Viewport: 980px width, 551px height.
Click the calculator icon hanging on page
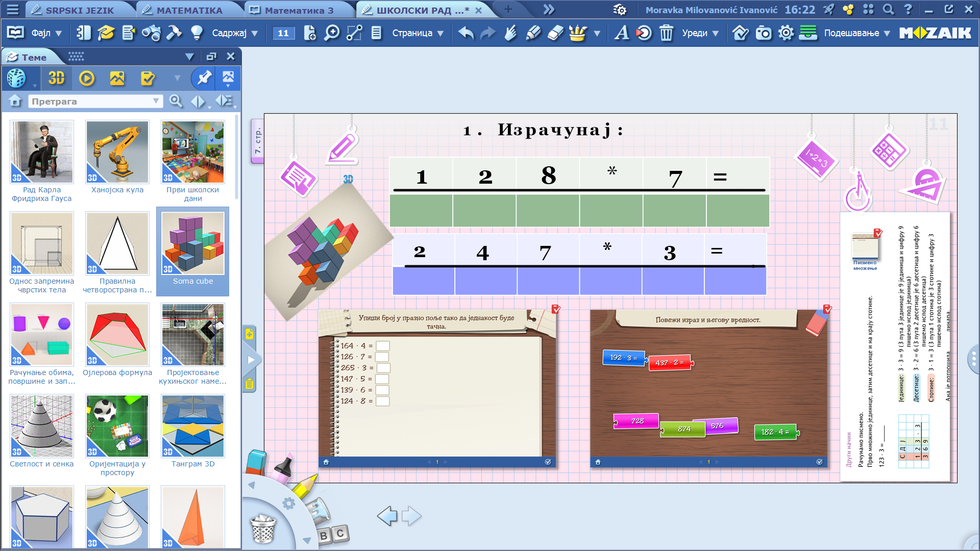click(x=889, y=151)
